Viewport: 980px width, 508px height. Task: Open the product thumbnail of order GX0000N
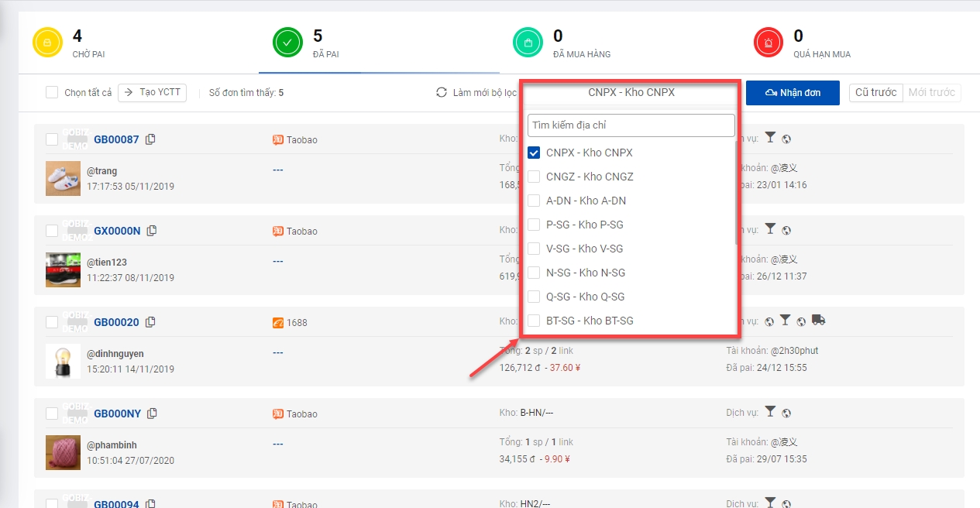click(63, 269)
